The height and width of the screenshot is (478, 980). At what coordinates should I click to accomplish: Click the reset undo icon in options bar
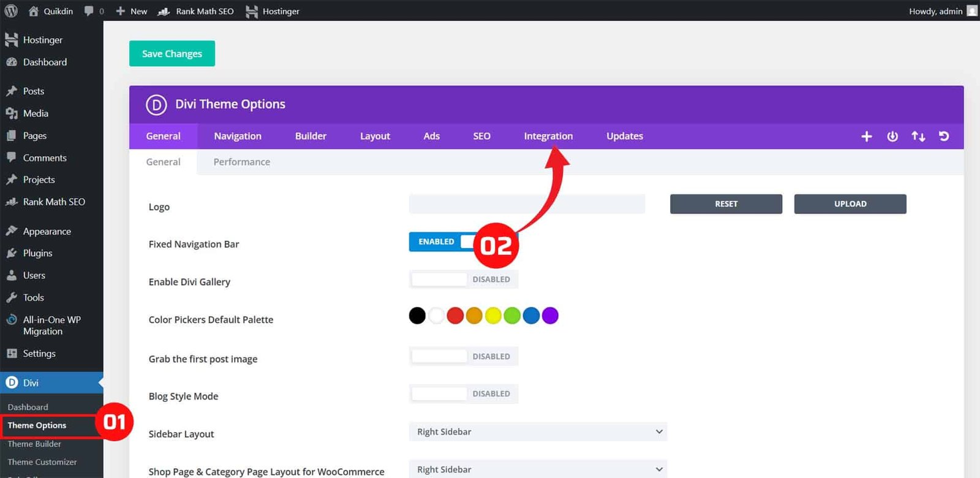[x=944, y=136]
